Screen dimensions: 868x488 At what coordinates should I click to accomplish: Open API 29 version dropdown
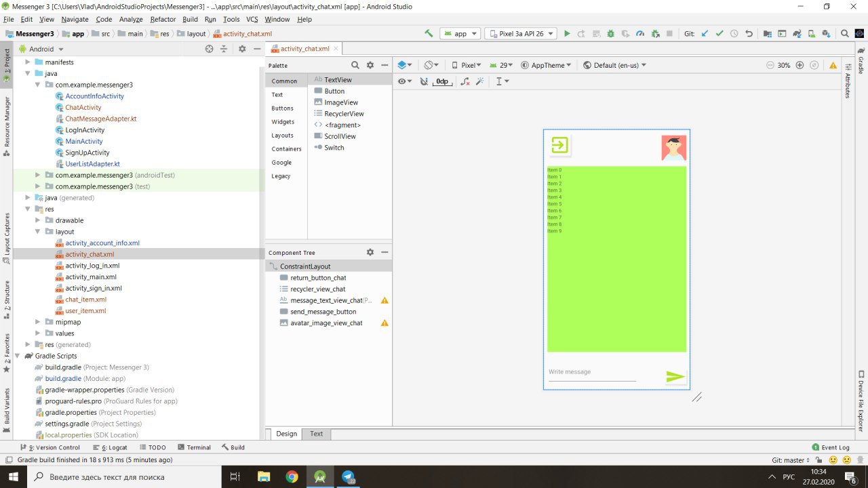click(x=501, y=65)
